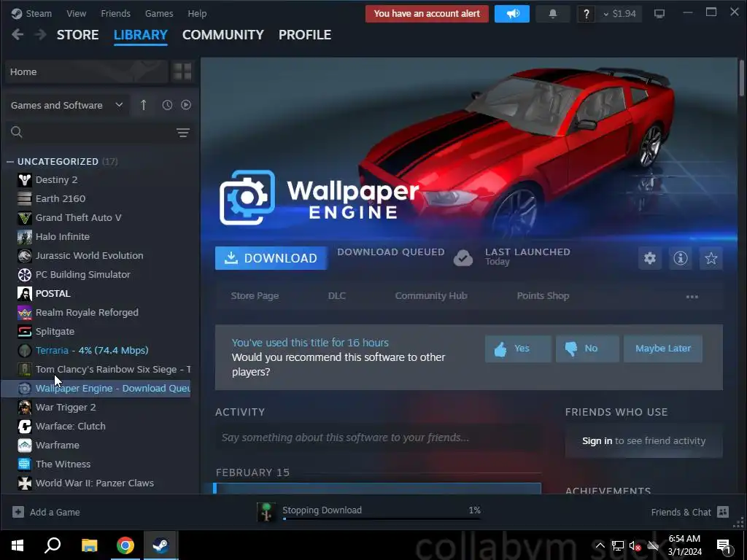Toggle library grid collections view icon
Viewport: 747px width, 560px height.
(x=182, y=72)
